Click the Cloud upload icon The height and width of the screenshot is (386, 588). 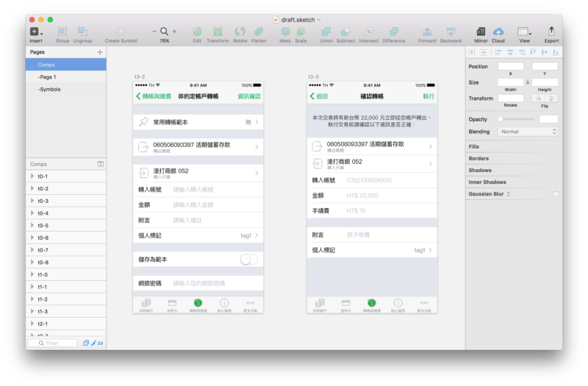click(x=498, y=32)
